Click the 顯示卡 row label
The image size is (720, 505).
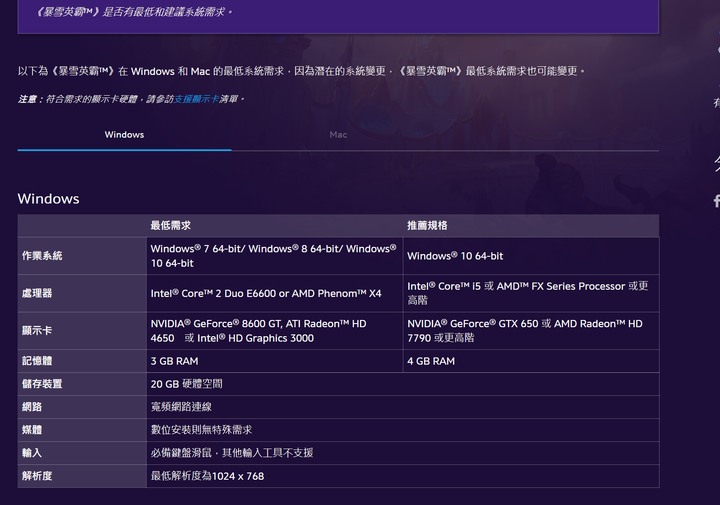tap(82, 331)
